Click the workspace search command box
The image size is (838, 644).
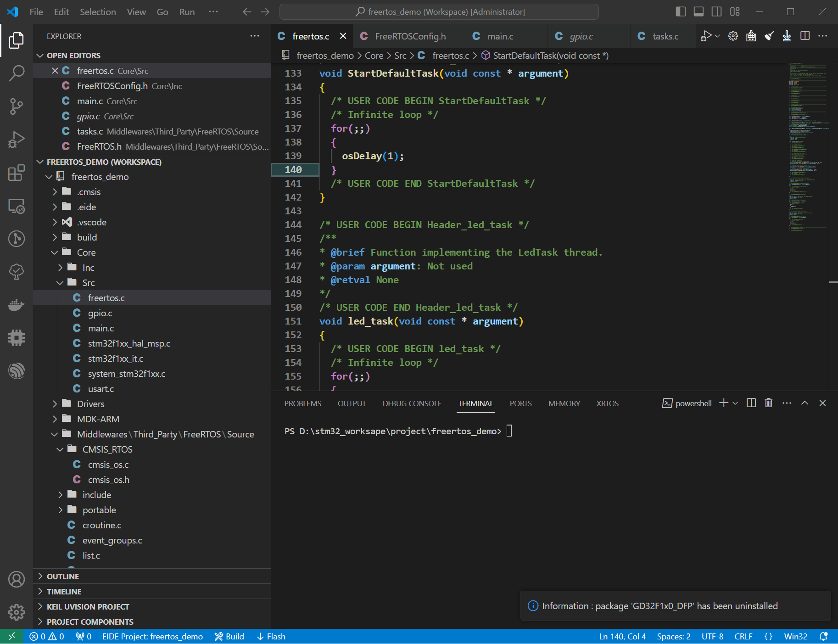coord(439,12)
